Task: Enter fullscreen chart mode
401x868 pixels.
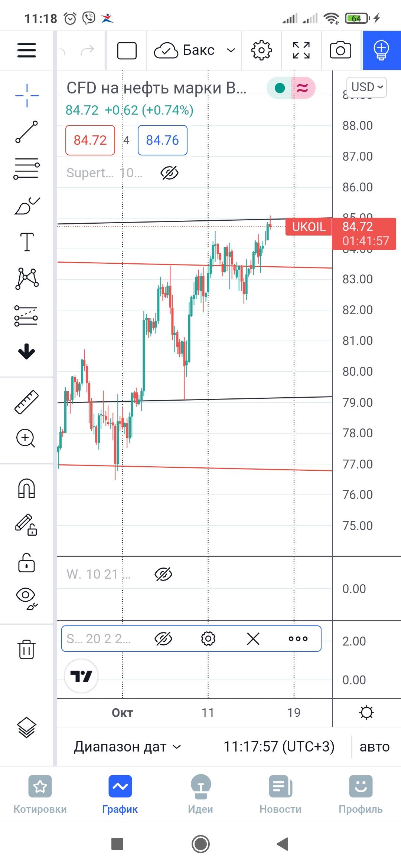Action: (x=301, y=50)
